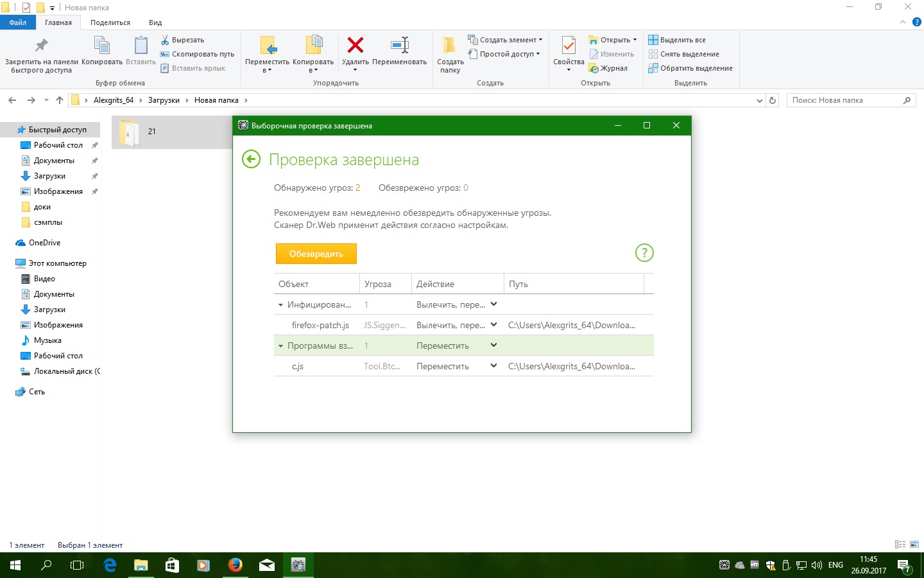Viewport: 924px width, 578px height.
Task: Click the green back arrow in Dr.Web
Action: [251, 159]
